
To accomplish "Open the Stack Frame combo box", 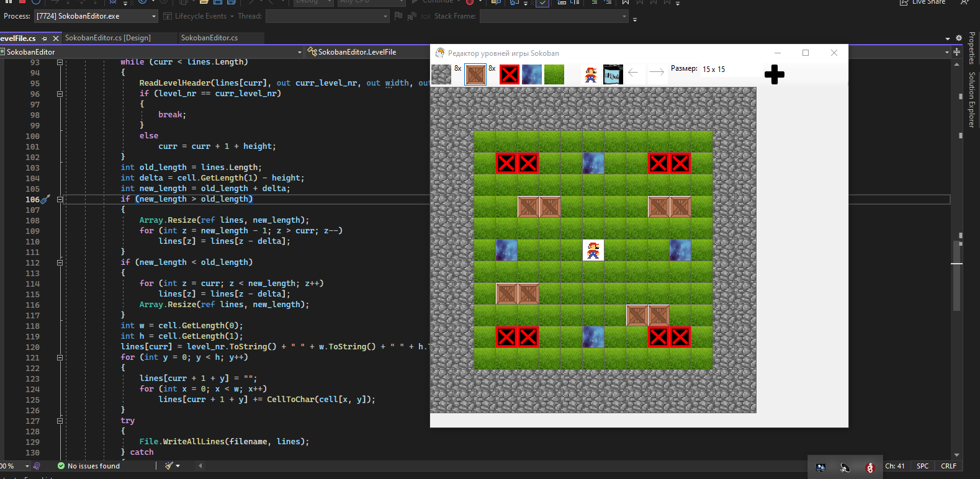I will (x=554, y=16).
